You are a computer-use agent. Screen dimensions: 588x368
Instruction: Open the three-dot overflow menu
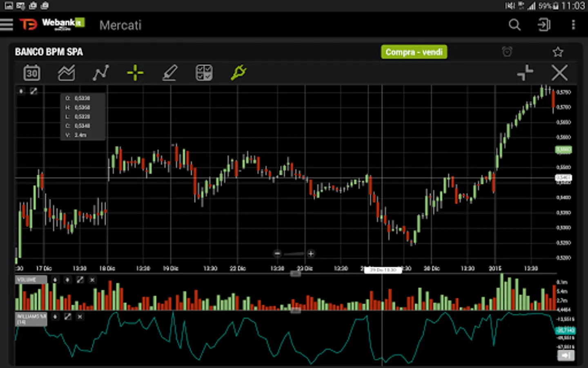(x=573, y=25)
